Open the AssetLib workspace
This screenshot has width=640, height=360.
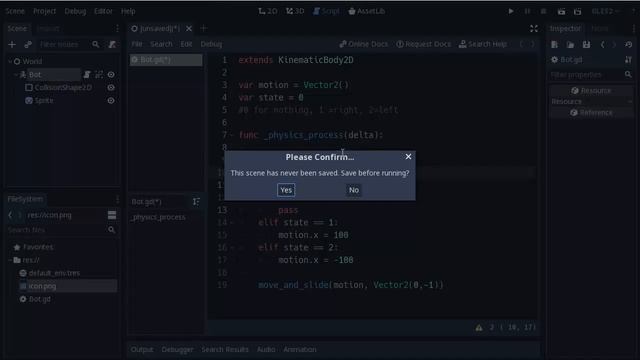click(x=367, y=11)
